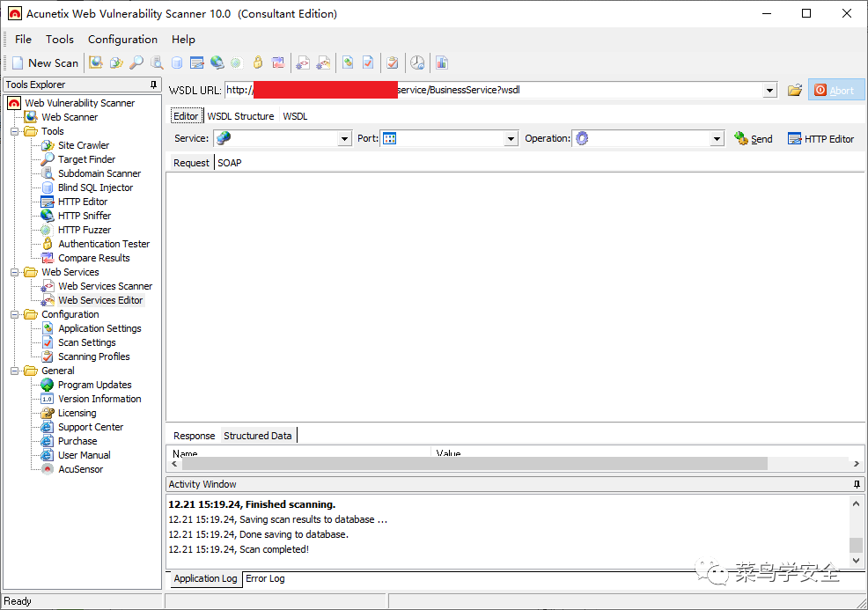
Task: Select Authentication Tester tree item
Action: coord(104,244)
